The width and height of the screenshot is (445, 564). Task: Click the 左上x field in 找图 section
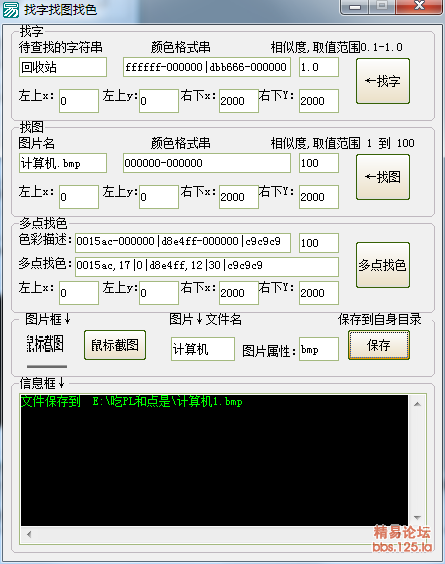[79, 197]
